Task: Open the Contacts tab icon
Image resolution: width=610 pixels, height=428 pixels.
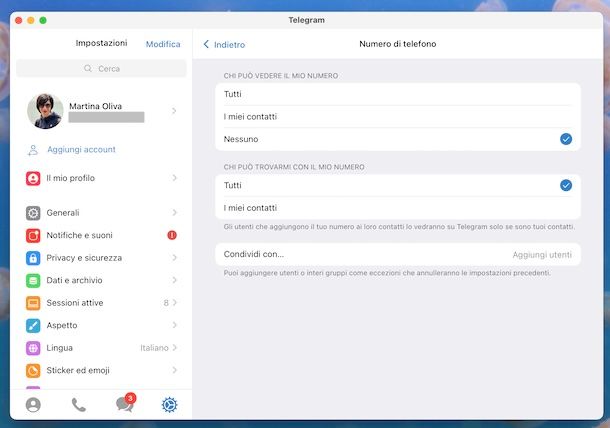Action: 33,405
